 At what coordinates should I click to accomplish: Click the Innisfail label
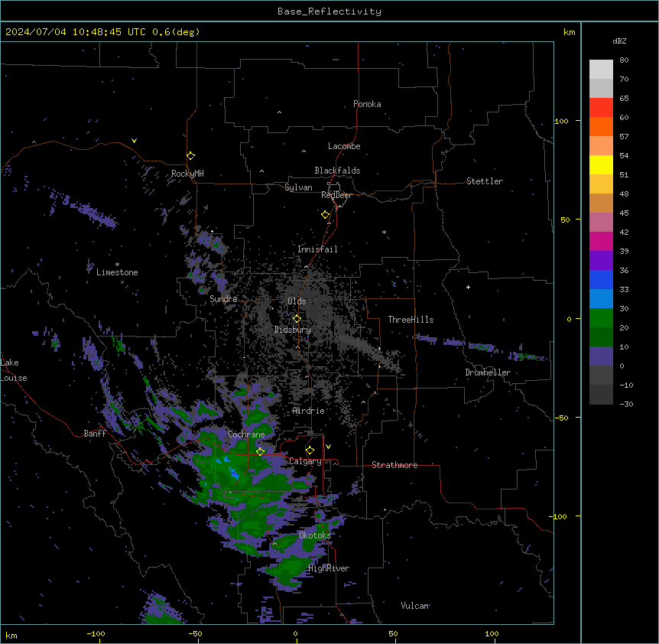click(317, 249)
